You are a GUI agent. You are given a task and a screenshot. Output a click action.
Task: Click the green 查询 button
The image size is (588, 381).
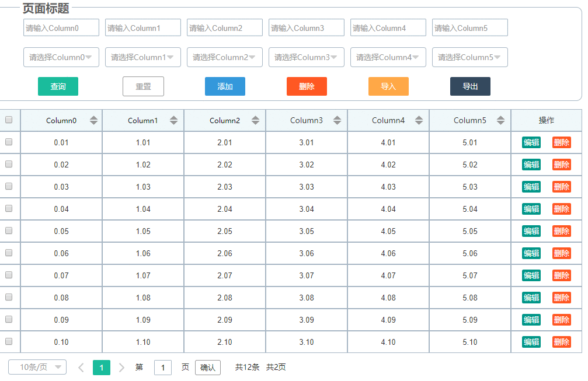coord(58,86)
